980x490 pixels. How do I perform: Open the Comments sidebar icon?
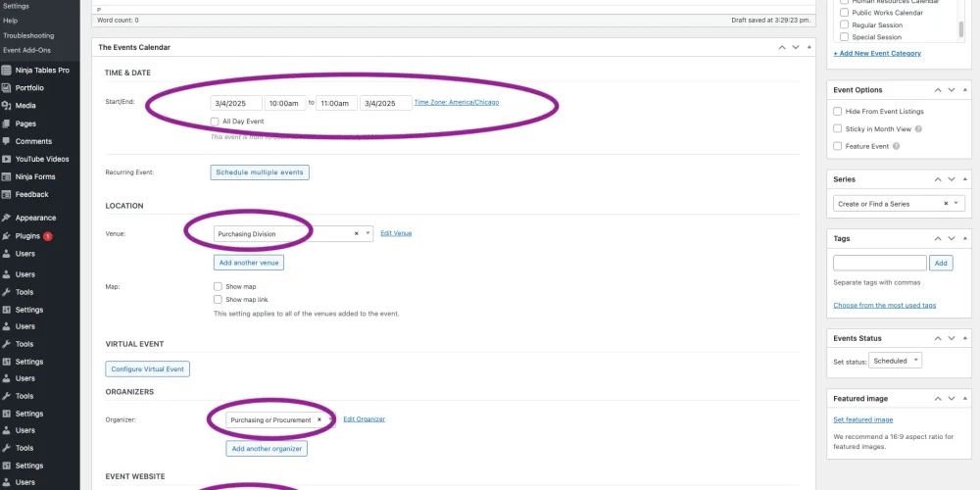[7, 141]
